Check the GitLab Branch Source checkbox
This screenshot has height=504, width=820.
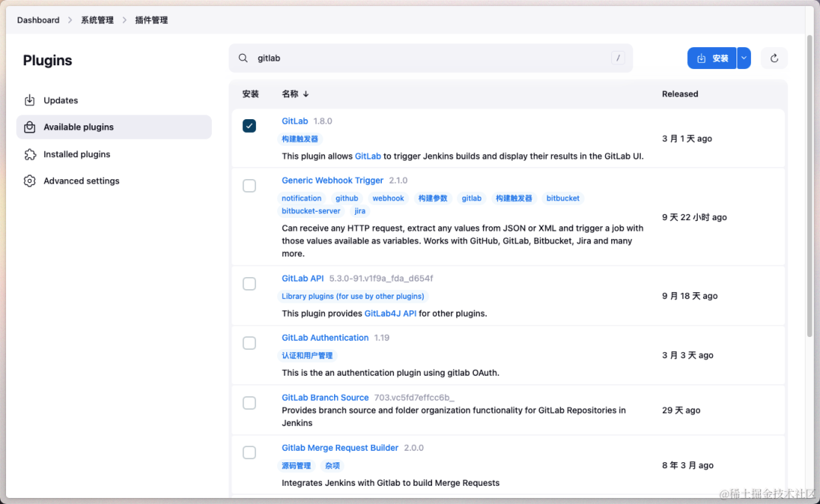[250, 403]
